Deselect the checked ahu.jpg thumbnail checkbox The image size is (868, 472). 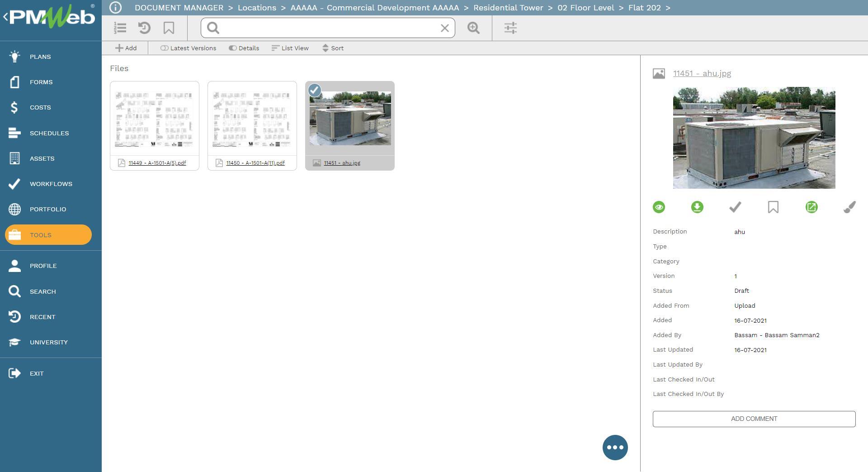point(315,91)
